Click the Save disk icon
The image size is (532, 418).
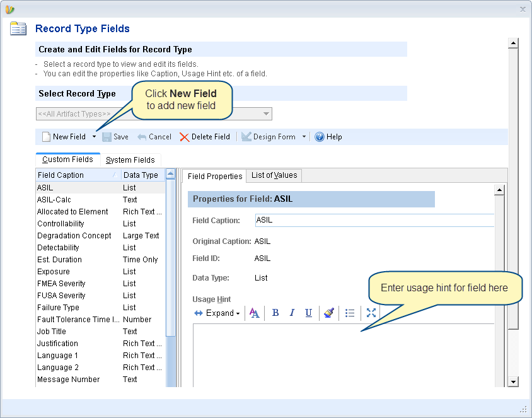pos(107,137)
